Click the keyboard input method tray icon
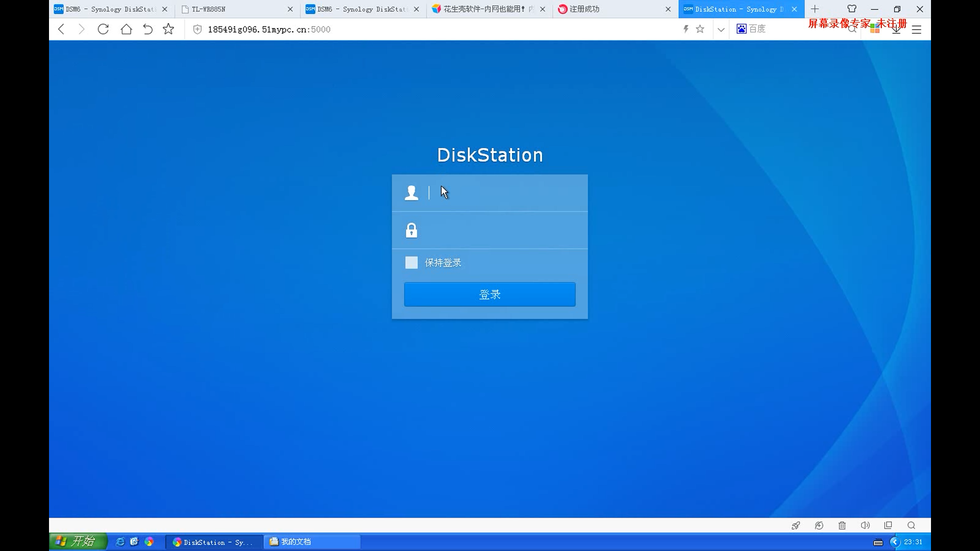Viewport: 980px width, 551px height. [878, 542]
